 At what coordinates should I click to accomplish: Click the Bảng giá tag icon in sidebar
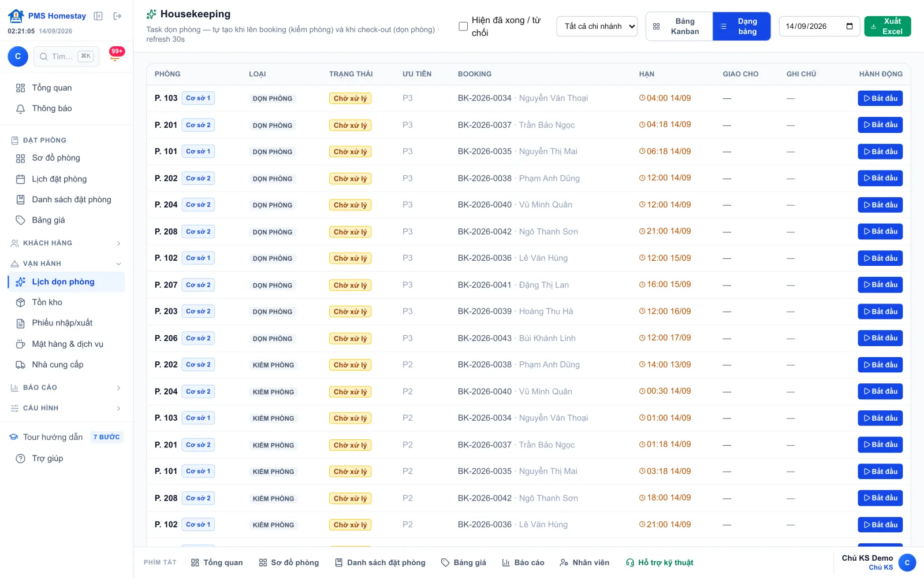pos(21,220)
